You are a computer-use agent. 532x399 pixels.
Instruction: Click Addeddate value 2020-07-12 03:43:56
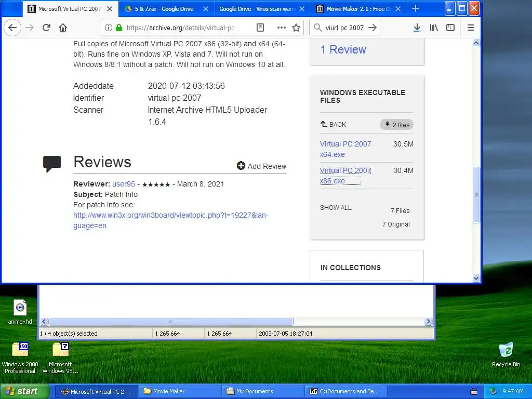click(x=187, y=86)
